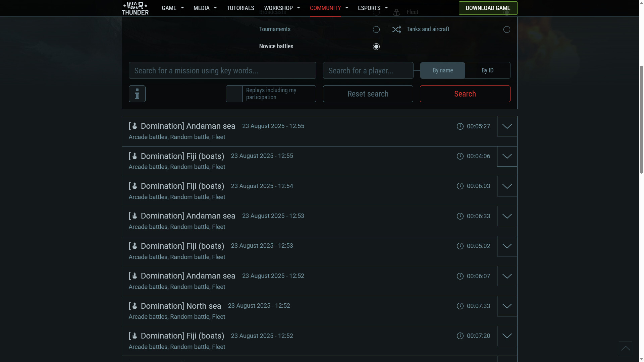Click the clock icon next to 00:06:33
The width and height of the screenshot is (644, 362).
point(460,216)
